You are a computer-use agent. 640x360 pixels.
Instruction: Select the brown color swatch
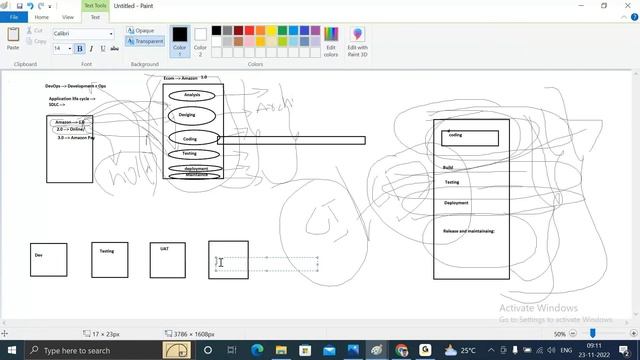point(238,41)
